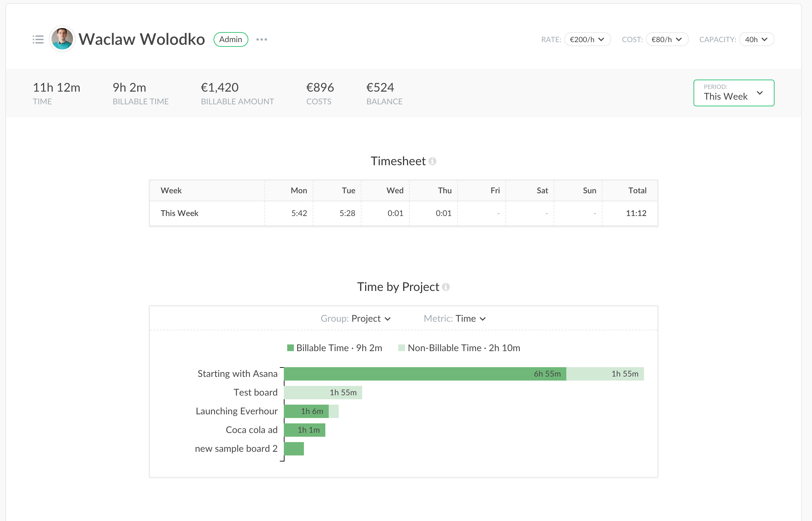Viewport: 812px width, 521px height.
Task: Click the Test board 1h 55m bar
Action: pyautogui.click(x=323, y=393)
